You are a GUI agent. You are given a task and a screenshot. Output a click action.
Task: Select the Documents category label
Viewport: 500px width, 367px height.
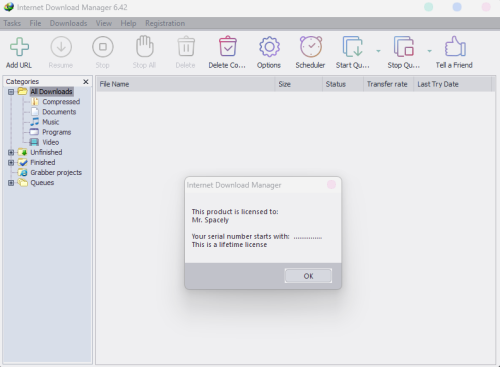(x=59, y=112)
